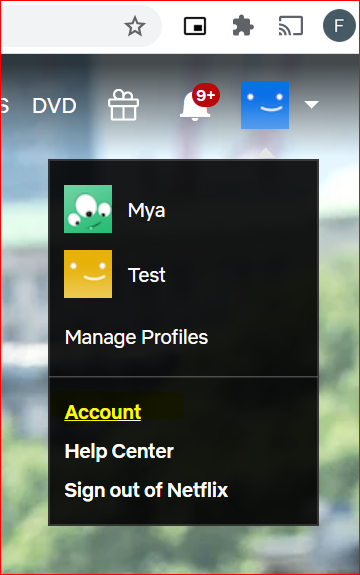
Task: Open notifications bell with 9+ badge
Action: pos(199,103)
